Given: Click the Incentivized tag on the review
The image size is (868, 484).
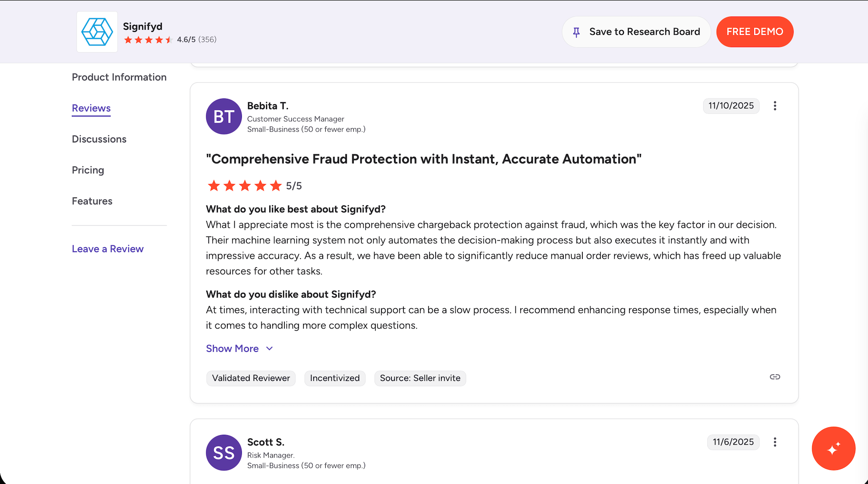Looking at the screenshot, I should (x=335, y=378).
